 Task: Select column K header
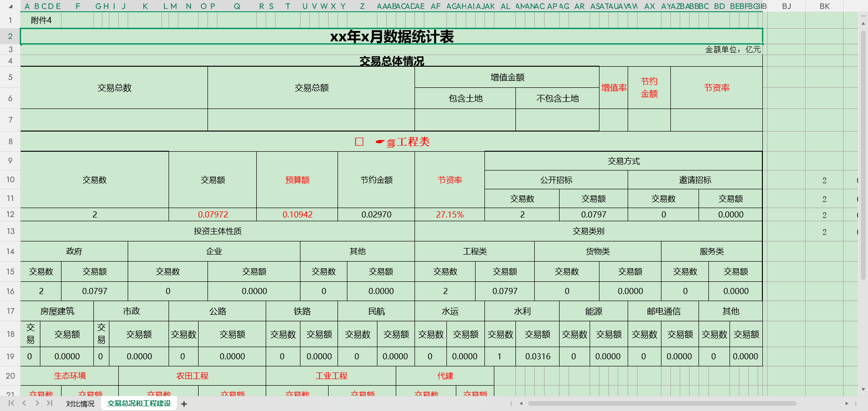coord(146,6)
